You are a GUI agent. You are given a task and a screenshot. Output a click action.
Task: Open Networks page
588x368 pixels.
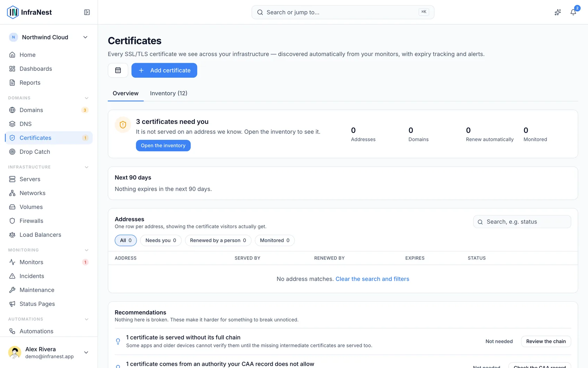pos(49,193)
